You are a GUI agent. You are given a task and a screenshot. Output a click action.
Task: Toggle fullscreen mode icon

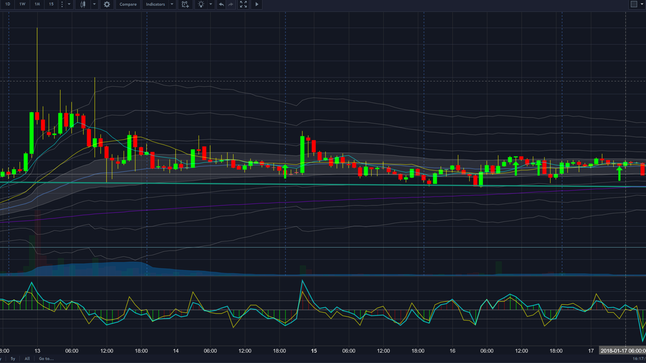243,4
